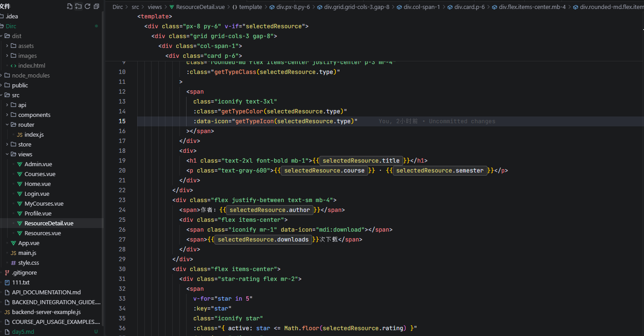The height and width of the screenshot is (336, 644).
Task: Click inlay box selectedResource.downloads
Action: 263,240
